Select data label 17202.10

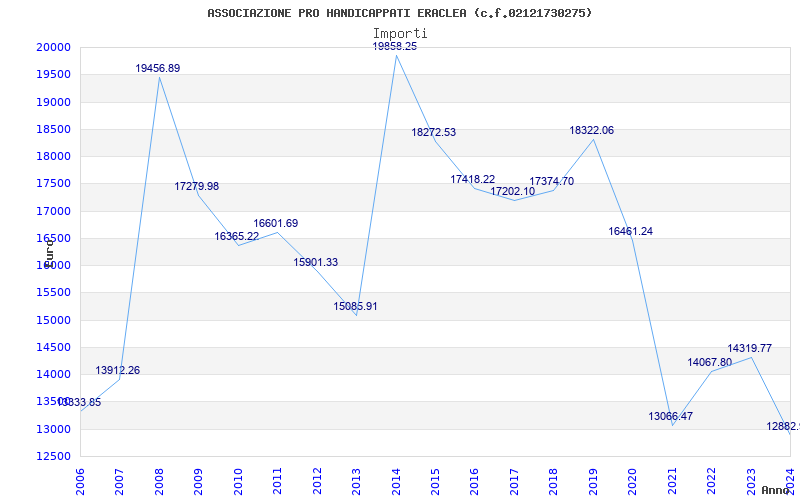[x=513, y=191]
